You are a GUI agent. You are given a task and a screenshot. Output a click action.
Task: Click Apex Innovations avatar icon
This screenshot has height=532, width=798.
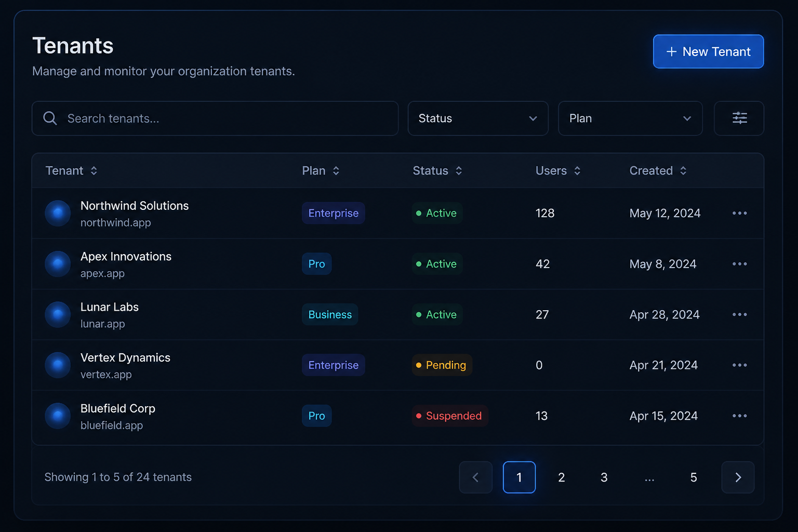pyautogui.click(x=58, y=264)
